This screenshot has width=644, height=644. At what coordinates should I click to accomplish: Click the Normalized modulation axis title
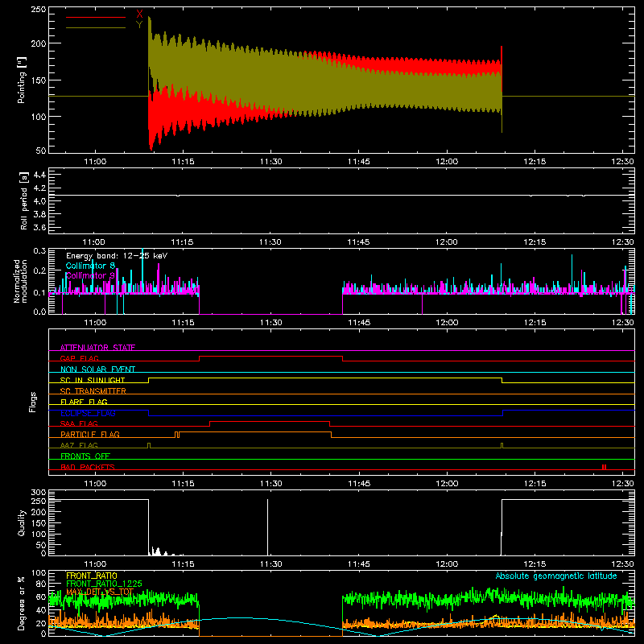[x=20, y=281]
